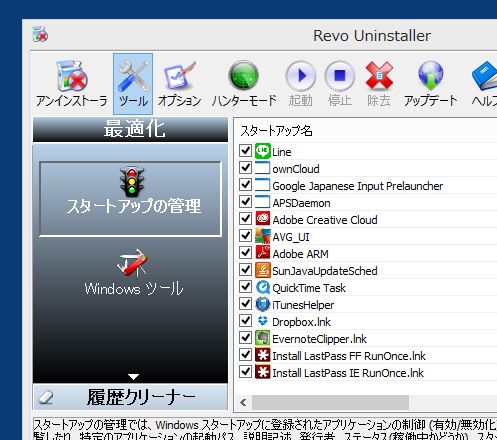Click the left arrow of horizontal scrollbar

(x=243, y=403)
